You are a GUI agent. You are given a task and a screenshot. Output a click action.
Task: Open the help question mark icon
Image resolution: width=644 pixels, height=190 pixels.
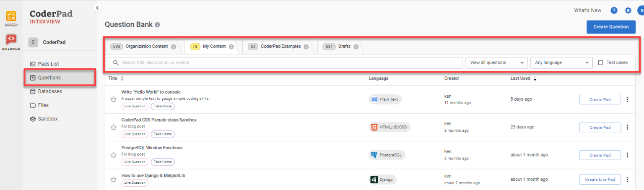point(614,10)
